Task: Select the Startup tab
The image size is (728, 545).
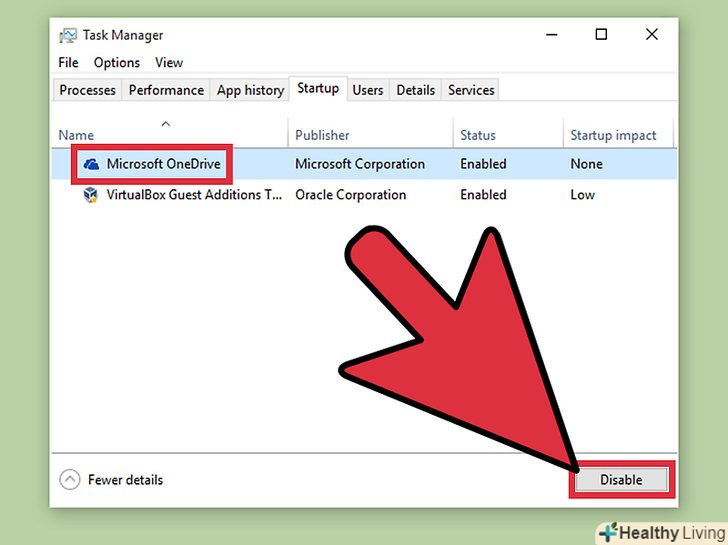Action: pyautogui.click(x=318, y=88)
